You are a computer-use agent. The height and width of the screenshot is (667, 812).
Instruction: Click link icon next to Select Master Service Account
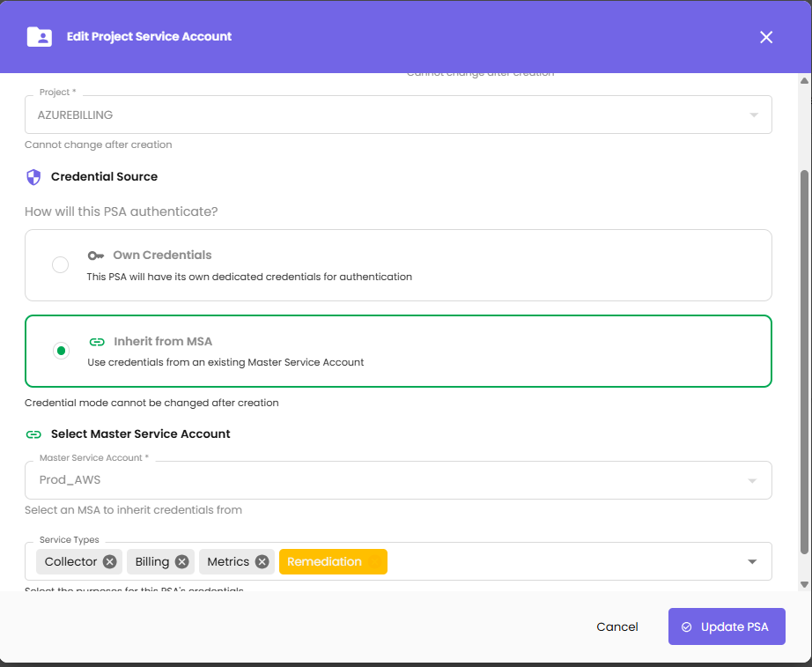click(x=33, y=434)
